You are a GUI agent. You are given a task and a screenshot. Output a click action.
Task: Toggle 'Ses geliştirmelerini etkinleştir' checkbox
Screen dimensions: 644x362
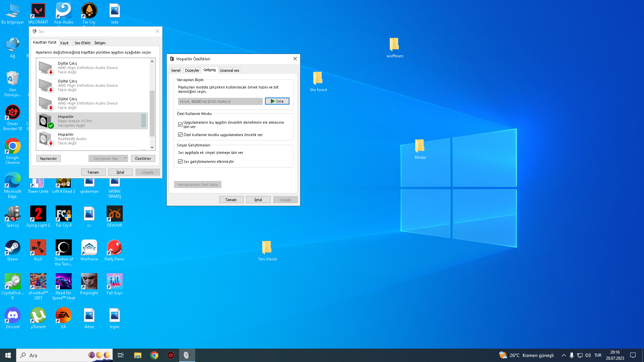coord(180,162)
